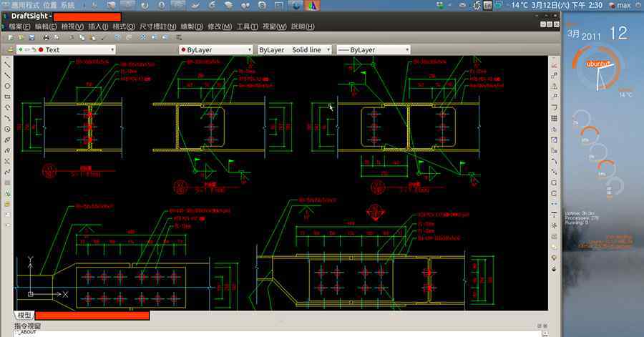Image resolution: width=644 pixels, height=337 pixels.
Task: Expand the ByLayer Solid line style dropdown
Action: point(328,49)
